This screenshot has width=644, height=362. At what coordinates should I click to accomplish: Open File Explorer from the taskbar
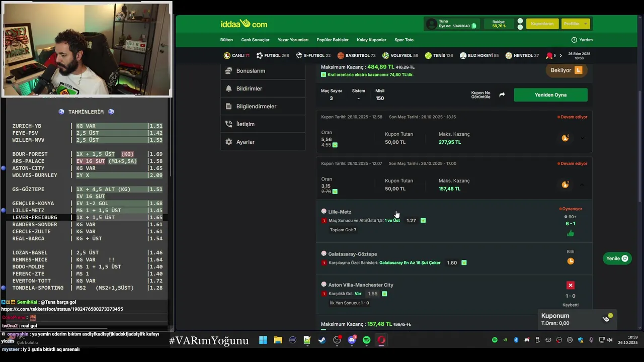tap(278, 340)
